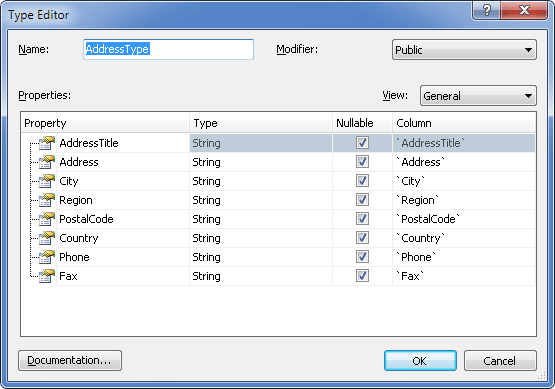Image resolution: width=555 pixels, height=389 pixels.
Task: Select the Region property name
Action: click(x=76, y=200)
